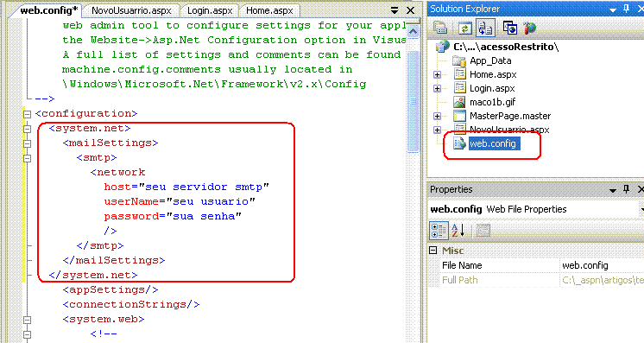Collapse the smtp element outline
644x343 pixels.
pyautogui.click(x=27, y=158)
